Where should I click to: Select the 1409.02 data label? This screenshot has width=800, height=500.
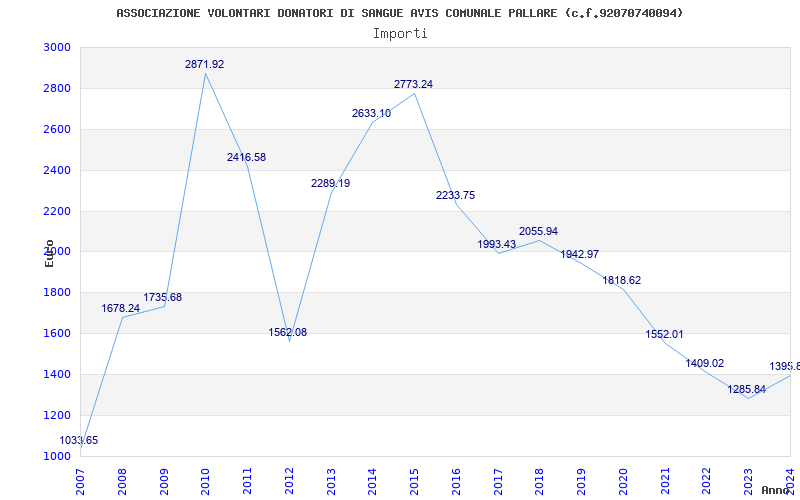tap(704, 363)
